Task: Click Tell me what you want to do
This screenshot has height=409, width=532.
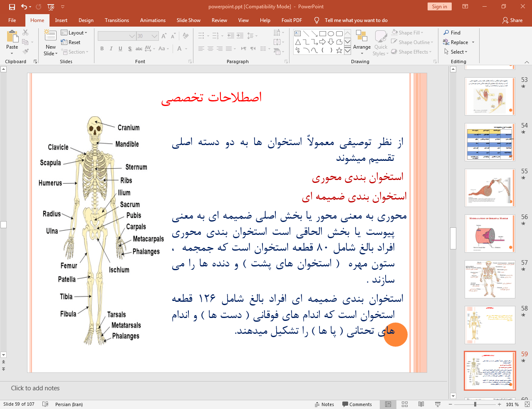Action: tap(356, 20)
